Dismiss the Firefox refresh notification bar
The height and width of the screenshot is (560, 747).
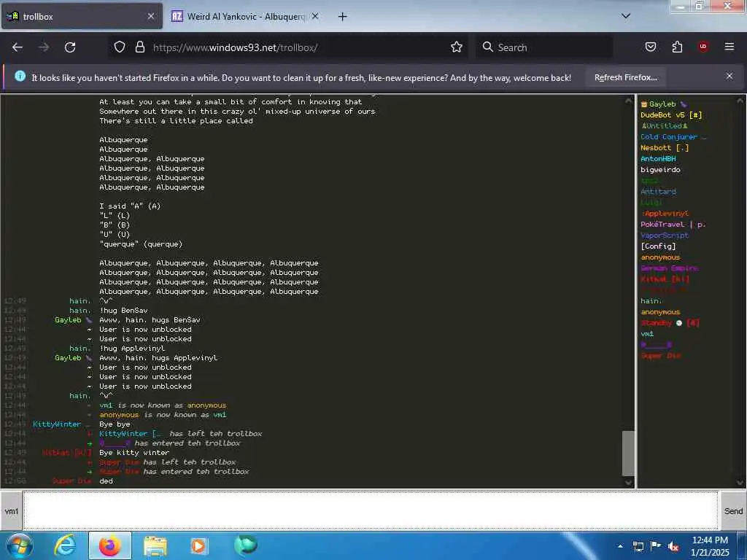pos(729,76)
